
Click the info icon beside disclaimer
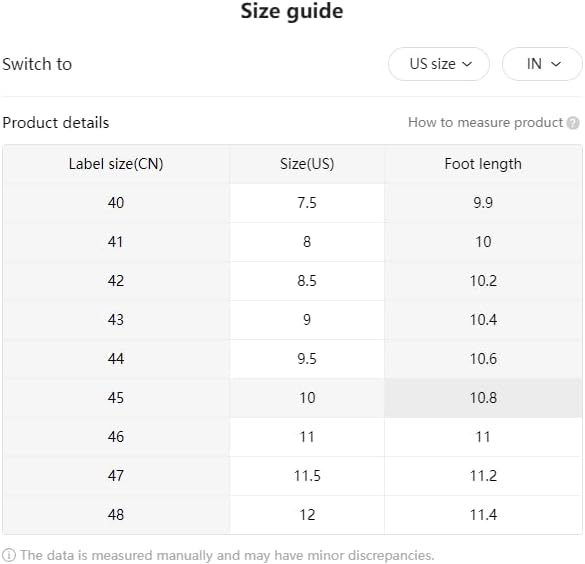pos(9,555)
